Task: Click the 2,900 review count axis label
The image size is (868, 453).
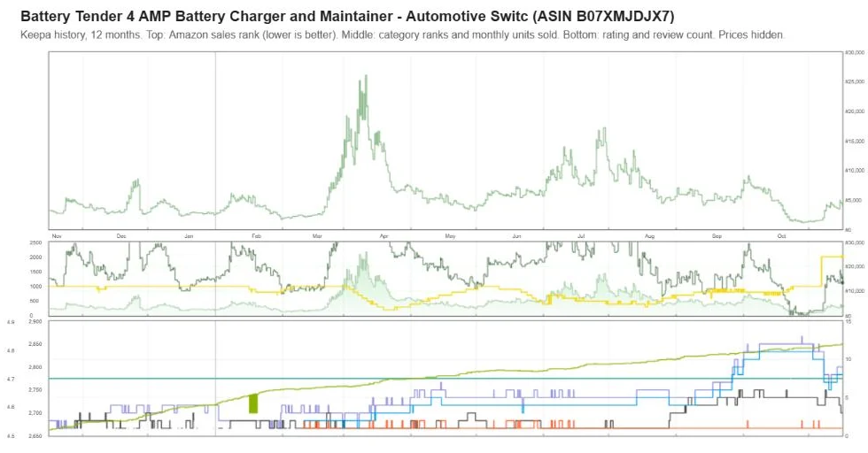Action: click(35, 321)
